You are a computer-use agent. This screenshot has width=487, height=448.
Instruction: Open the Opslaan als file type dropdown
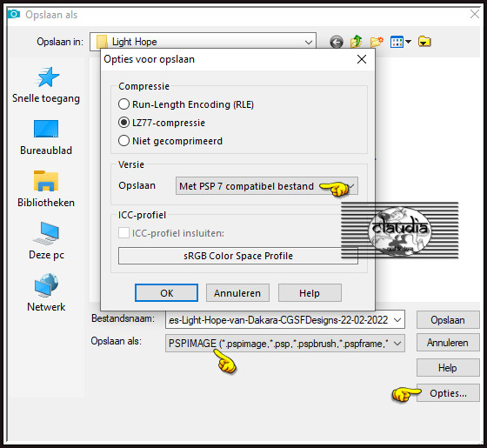[285, 344]
